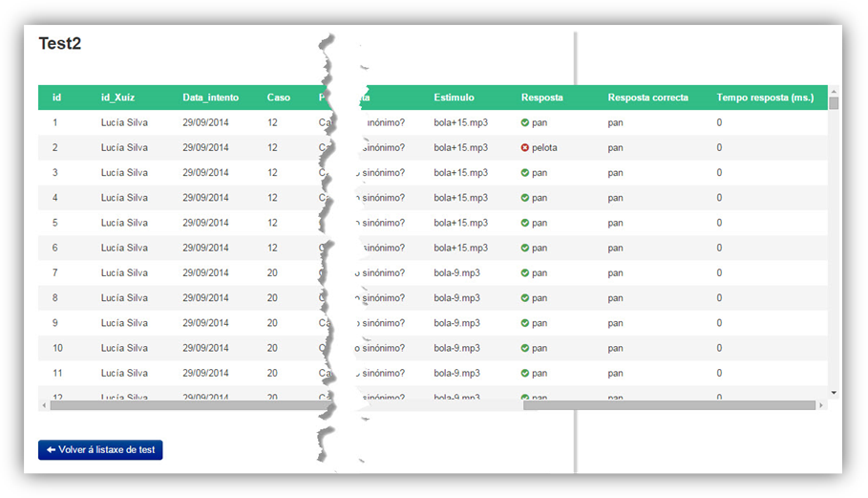Click the green check icon in row 1
The height and width of the screenshot is (498, 868).
[525, 123]
